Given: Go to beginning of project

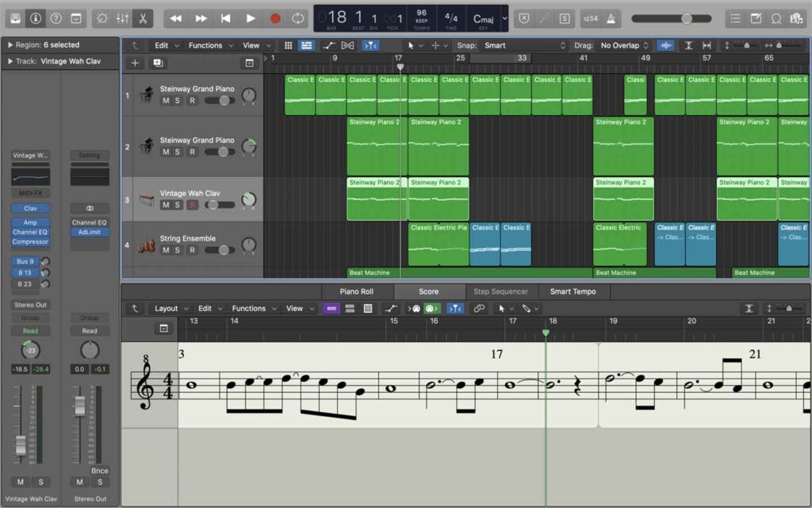Looking at the screenshot, I should [226, 19].
